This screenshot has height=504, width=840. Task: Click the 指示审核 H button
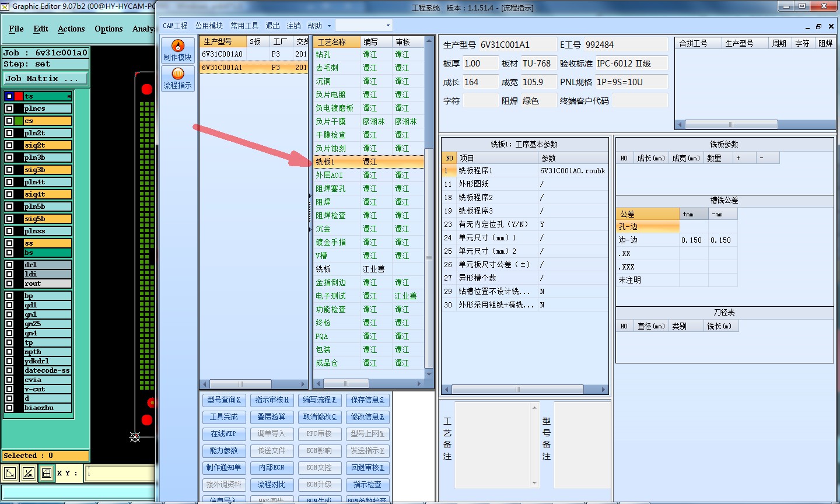pos(272,400)
